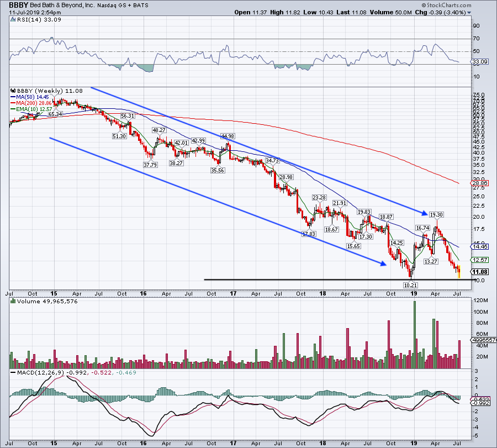Click the 16.74 price annotation
Screen dimensions: 497x448
pos(423,228)
